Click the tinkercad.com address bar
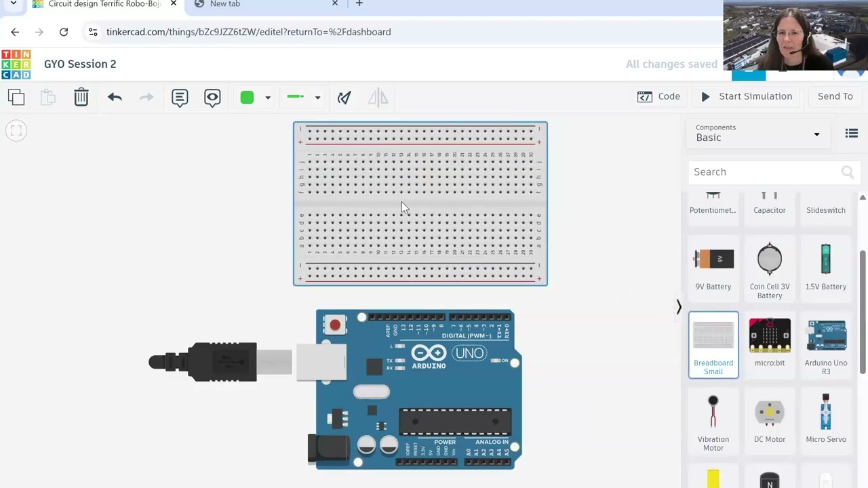Image resolution: width=868 pixels, height=488 pixels. (x=248, y=32)
